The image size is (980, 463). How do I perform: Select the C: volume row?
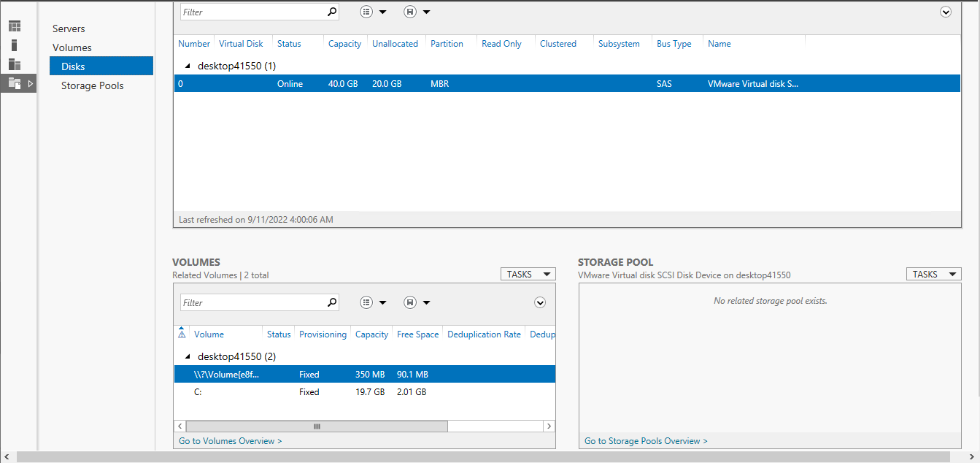[x=364, y=392]
